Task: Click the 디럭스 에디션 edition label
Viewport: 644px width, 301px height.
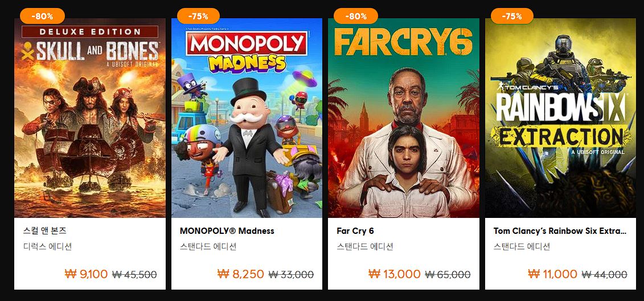Action: pos(48,247)
